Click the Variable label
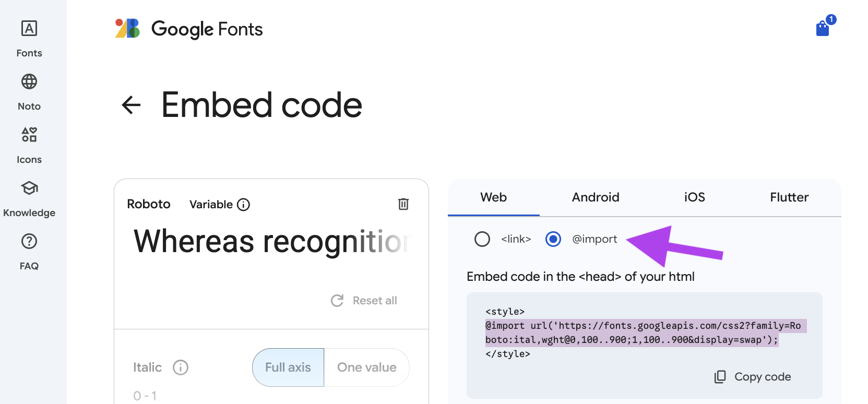The width and height of the screenshot is (868, 404). tap(211, 205)
